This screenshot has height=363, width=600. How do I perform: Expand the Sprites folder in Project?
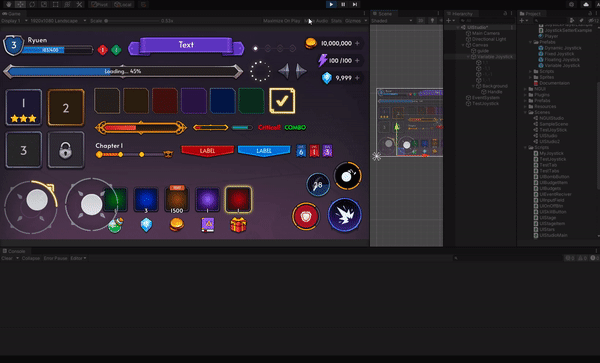530,77
